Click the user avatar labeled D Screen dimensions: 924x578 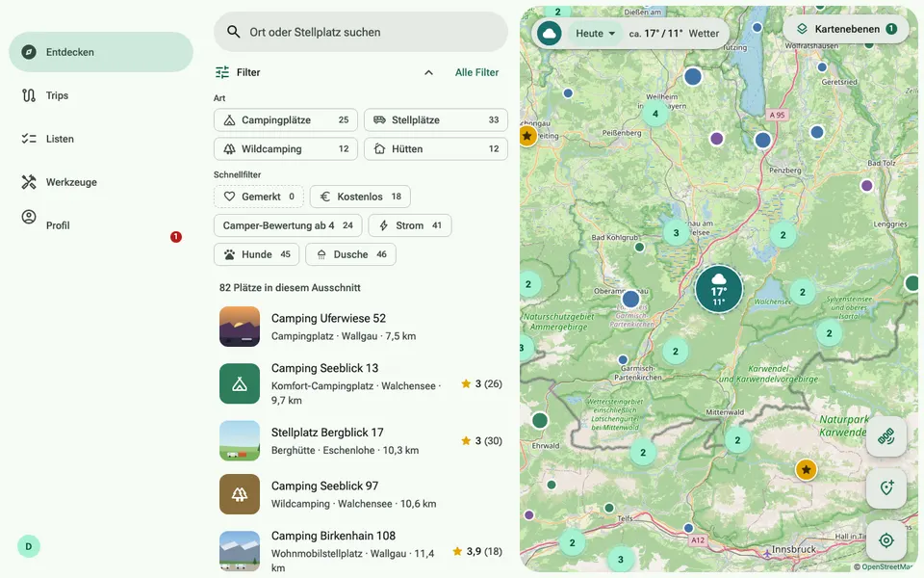28,546
